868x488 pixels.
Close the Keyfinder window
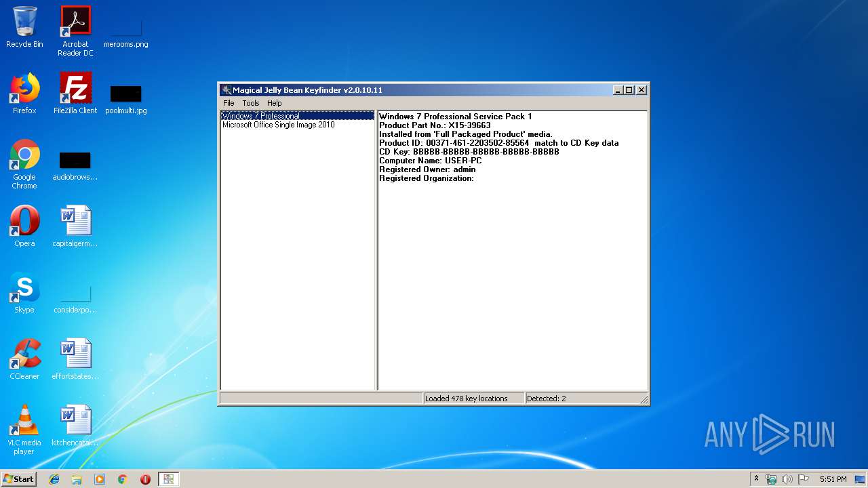642,90
